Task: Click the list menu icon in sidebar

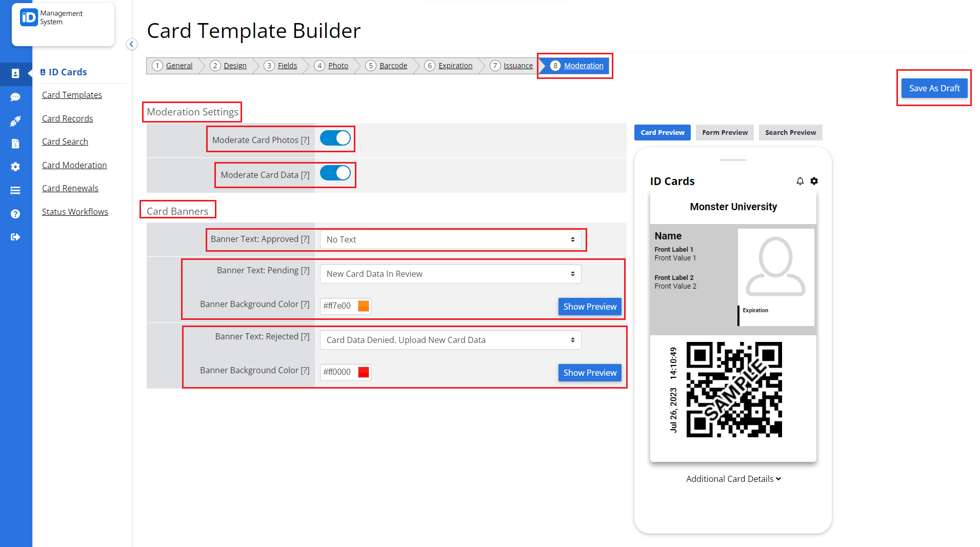Action: tap(15, 190)
